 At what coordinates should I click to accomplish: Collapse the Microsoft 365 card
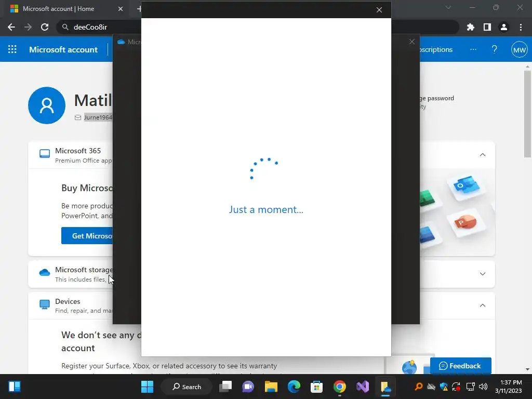coord(483,155)
